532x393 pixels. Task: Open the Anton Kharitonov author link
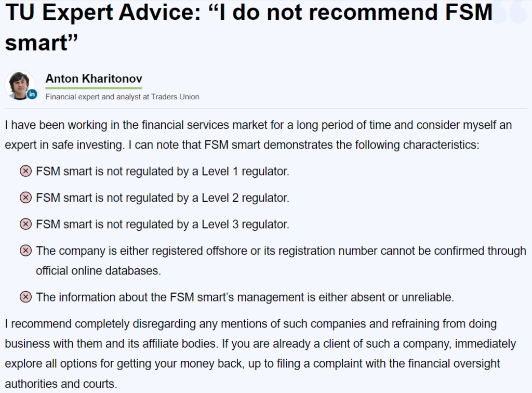[x=94, y=78]
